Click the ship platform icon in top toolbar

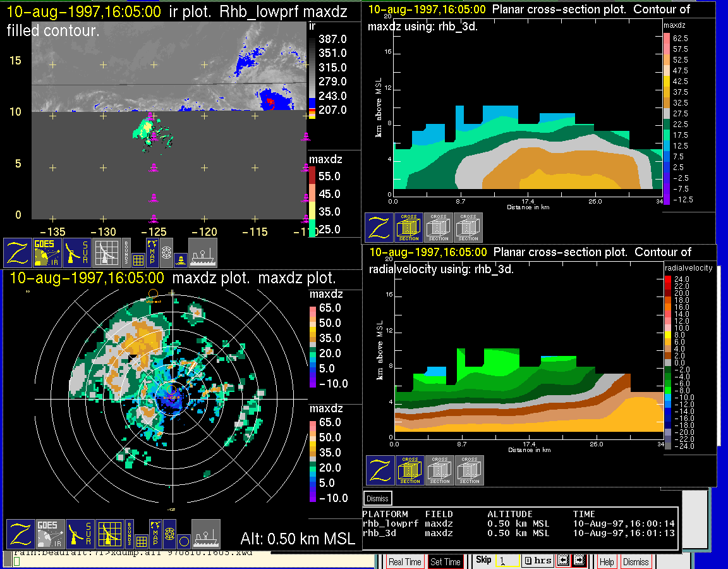click(203, 252)
